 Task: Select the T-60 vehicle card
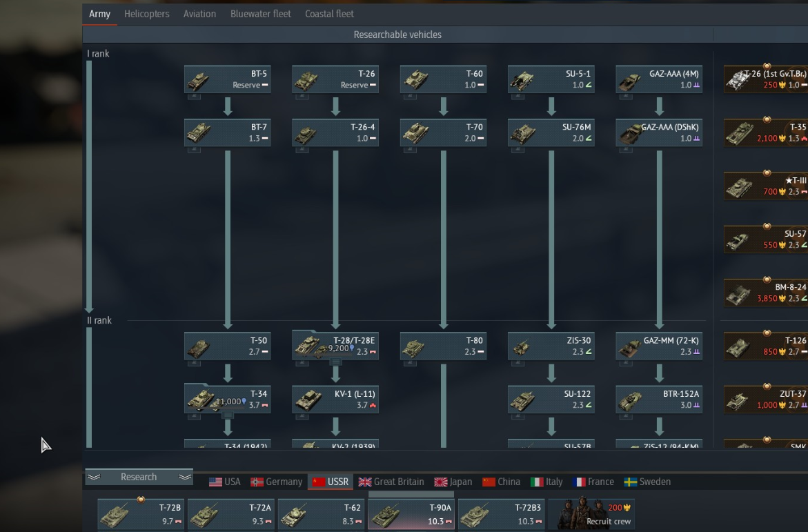coord(443,79)
